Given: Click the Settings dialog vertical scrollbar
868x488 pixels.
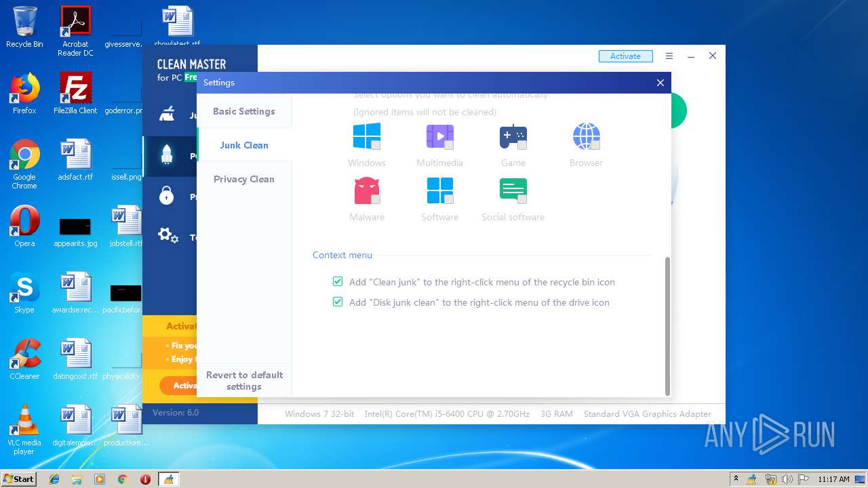Looking at the screenshot, I should (x=667, y=325).
